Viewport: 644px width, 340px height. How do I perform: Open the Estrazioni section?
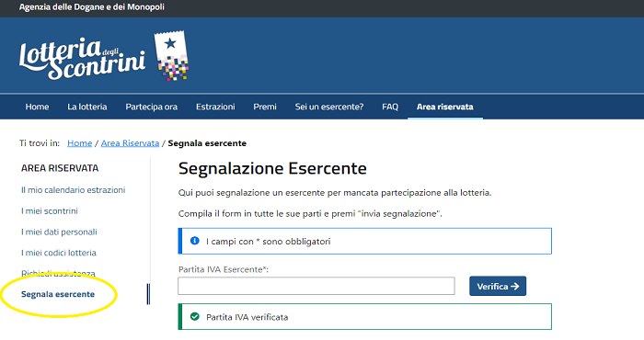point(215,107)
